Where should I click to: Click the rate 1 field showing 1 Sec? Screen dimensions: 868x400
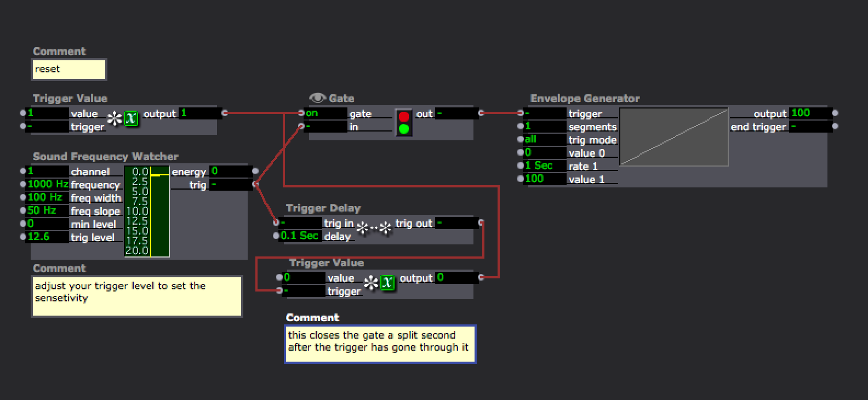(x=545, y=166)
